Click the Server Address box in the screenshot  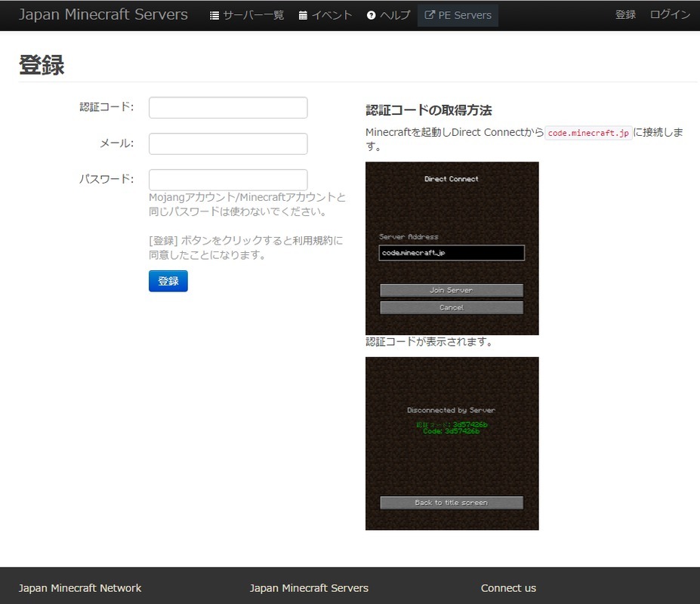pyautogui.click(x=452, y=253)
